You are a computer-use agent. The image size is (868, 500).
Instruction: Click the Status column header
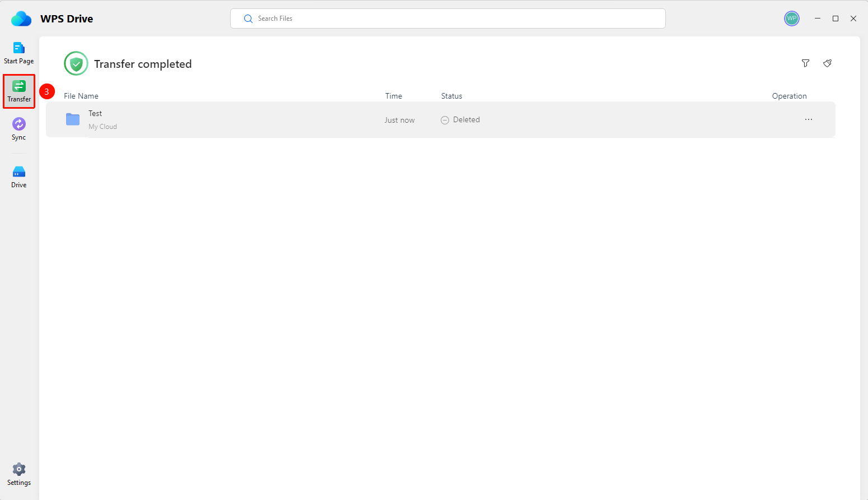tap(451, 96)
